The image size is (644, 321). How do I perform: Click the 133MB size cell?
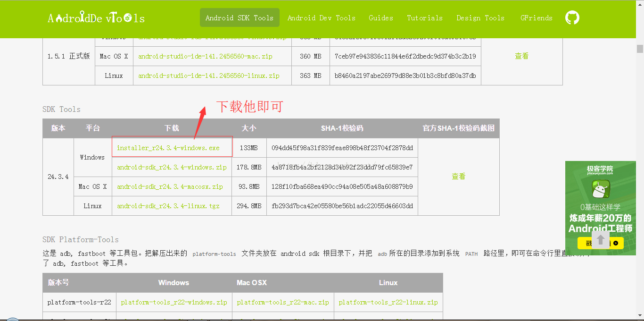tap(249, 148)
